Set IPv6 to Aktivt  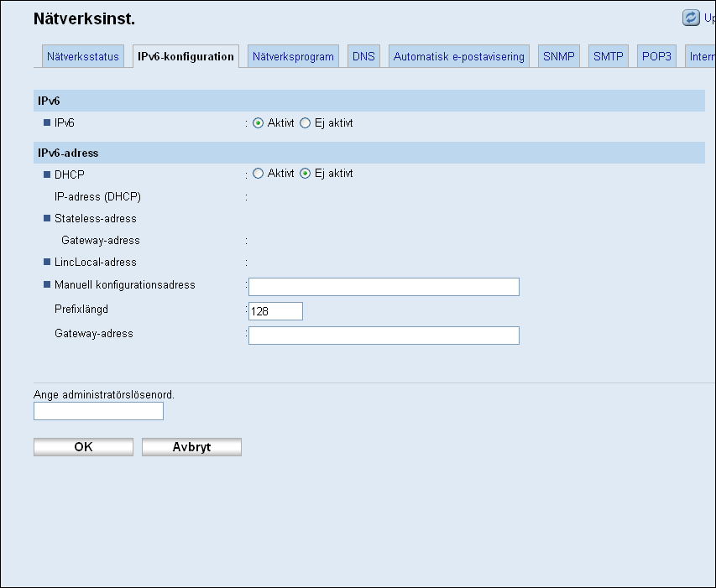[x=258, y=123]
